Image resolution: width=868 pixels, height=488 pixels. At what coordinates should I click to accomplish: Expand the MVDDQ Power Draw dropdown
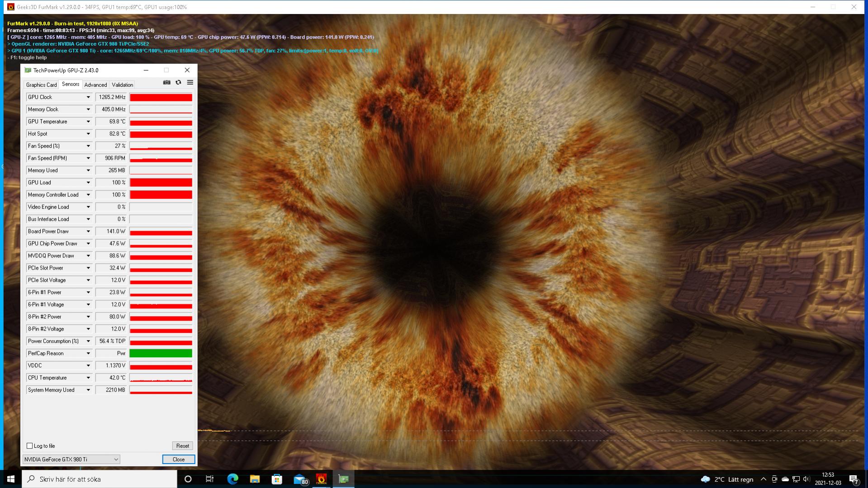click(88, 256)
